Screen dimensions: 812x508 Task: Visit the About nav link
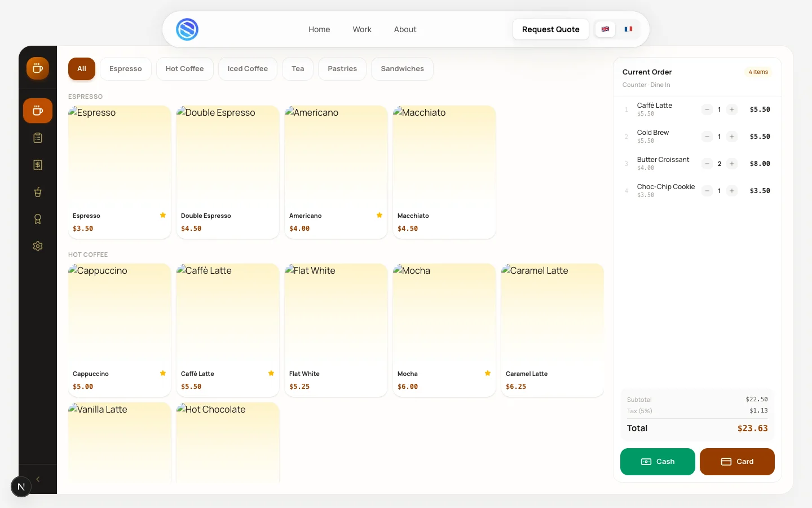pyautogui.click(x=405, y=29)
